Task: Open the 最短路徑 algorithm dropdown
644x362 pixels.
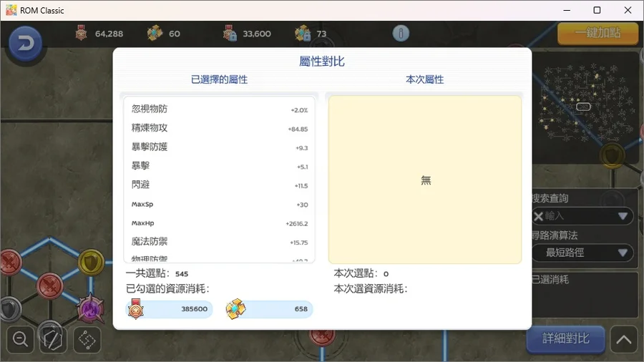Action: [622, 253]
